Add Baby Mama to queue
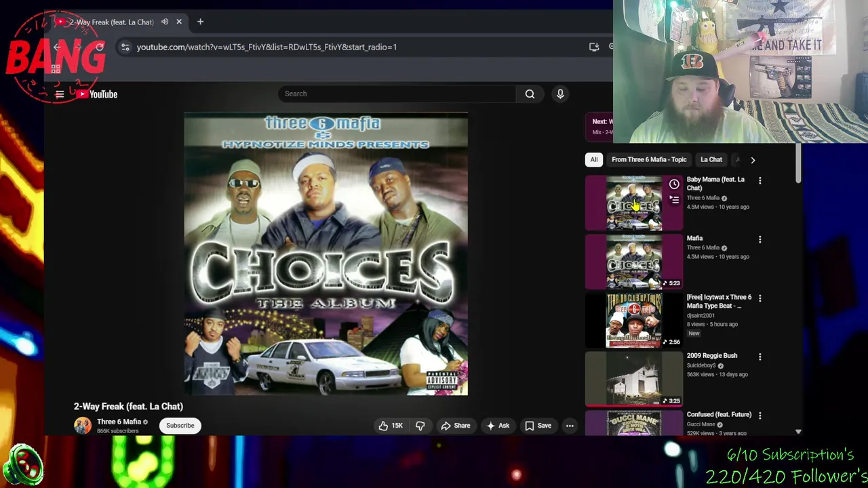 674,200
